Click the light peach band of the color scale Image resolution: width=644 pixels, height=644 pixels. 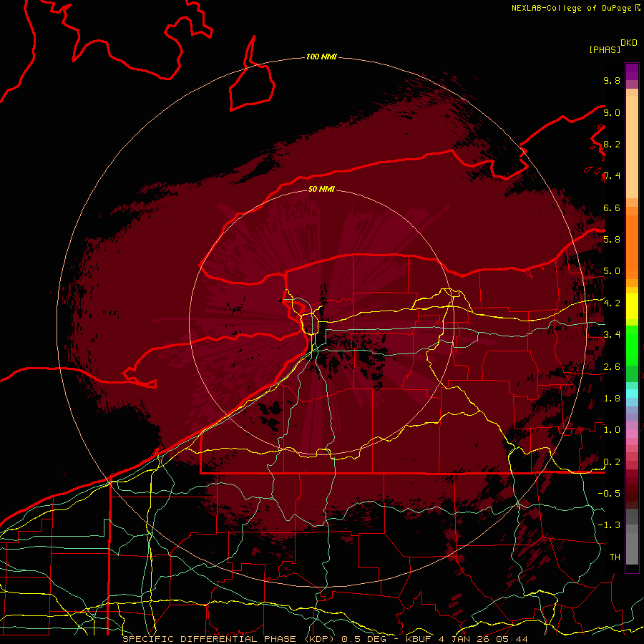pos(632,148)
